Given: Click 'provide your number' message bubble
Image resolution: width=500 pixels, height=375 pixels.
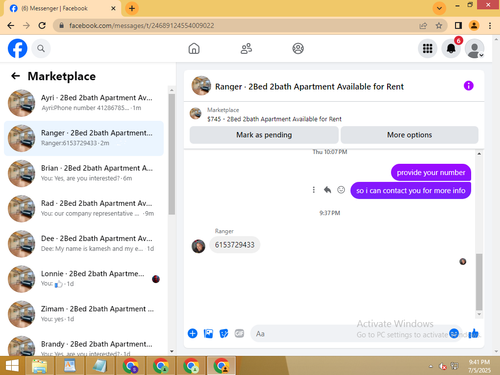Looking at the screenshot, I should [x=431, y=173].
